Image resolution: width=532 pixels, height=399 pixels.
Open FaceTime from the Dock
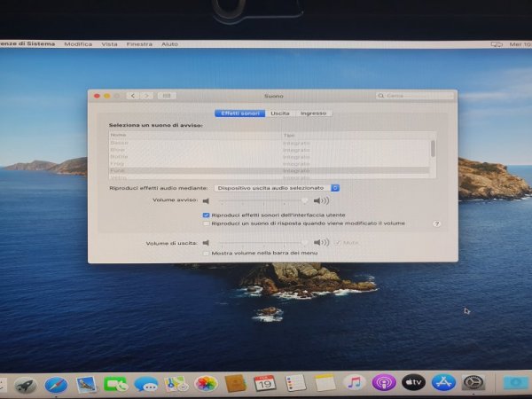[x=115, y=385]
